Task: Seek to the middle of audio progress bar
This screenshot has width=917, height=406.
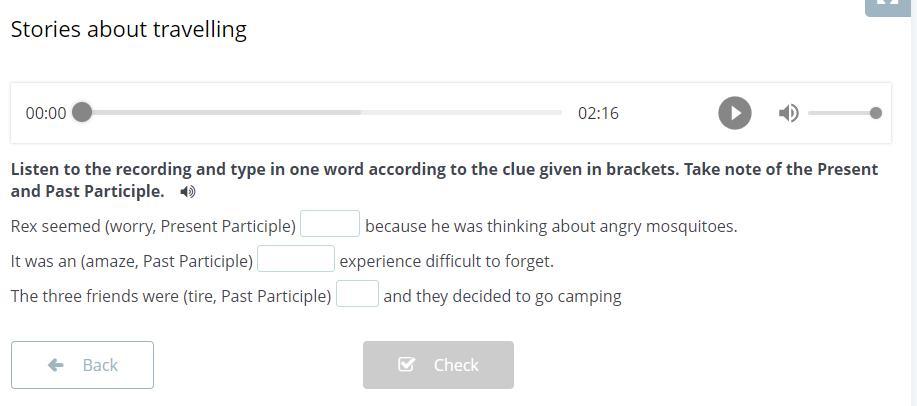Action: point(322,113)
